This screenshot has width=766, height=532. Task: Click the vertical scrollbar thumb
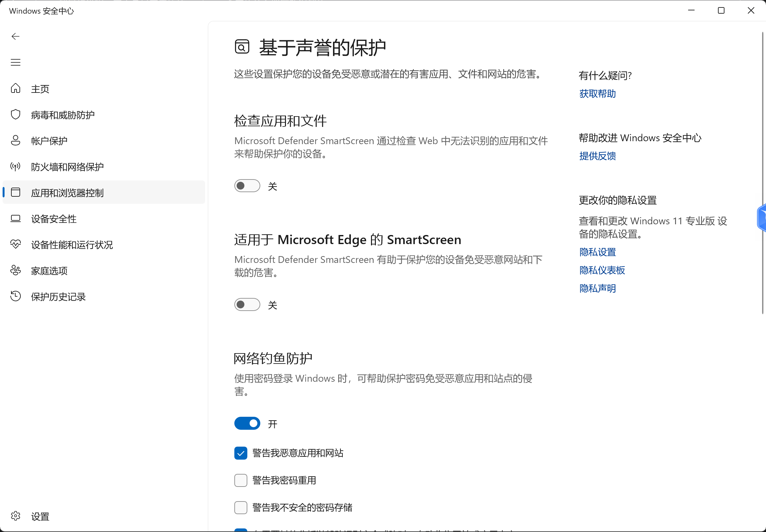pos(762,173)
